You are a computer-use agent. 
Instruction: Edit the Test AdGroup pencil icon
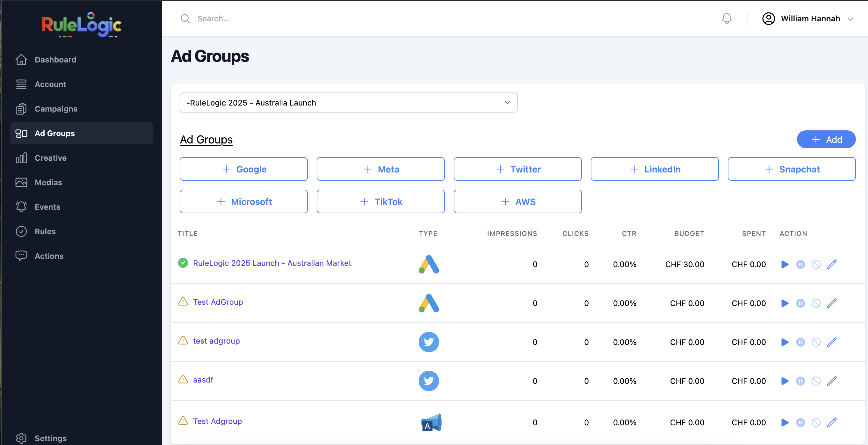832,303
